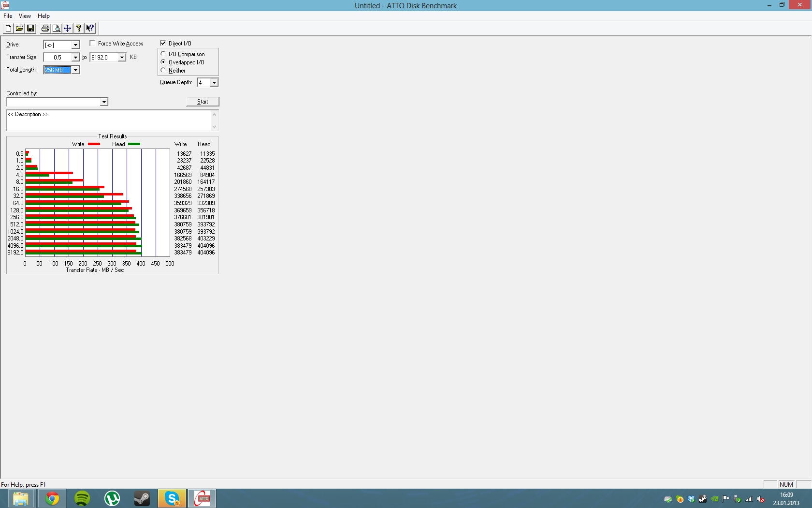The image size is (812, 508).
Task: Click the green Read legend swatch
Action: click(134, 144)
